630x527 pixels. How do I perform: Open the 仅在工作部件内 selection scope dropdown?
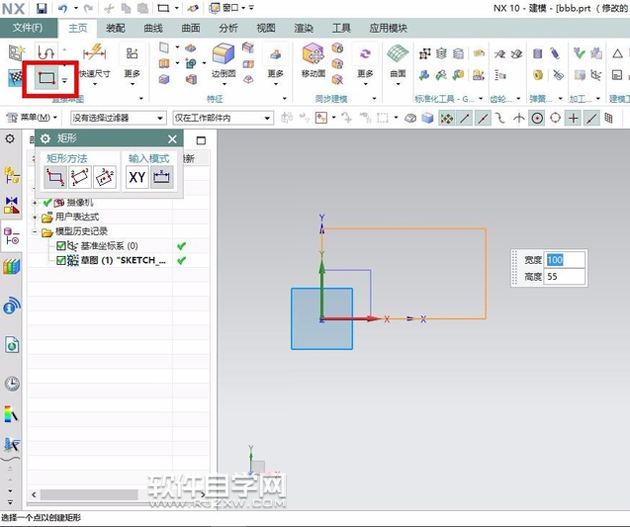(223, 118)
